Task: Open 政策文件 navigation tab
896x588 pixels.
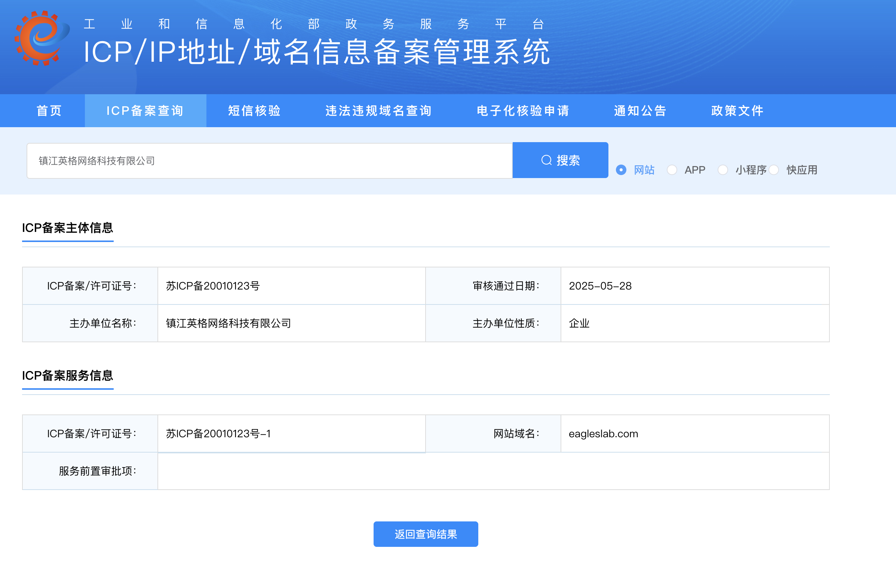Action: click(737, 111)
